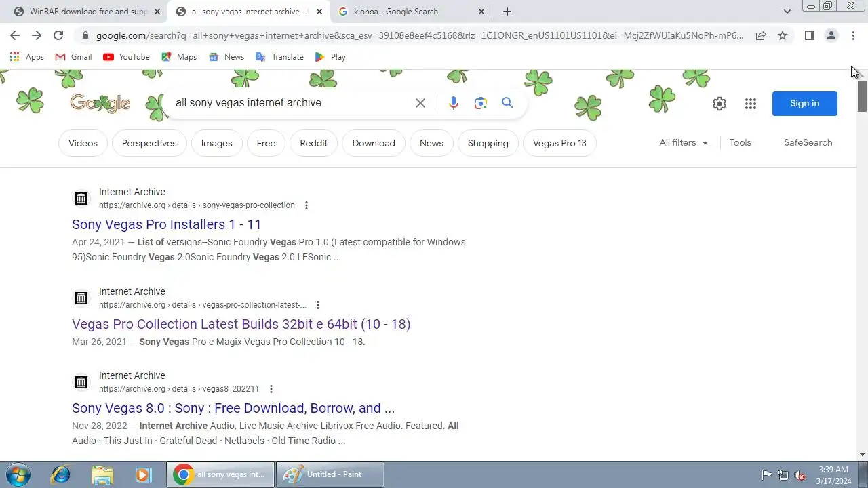Open Vegas Pro Collection Latest Builds link
The width and height of the screenshot is (868, 488).
pos(241,324)
